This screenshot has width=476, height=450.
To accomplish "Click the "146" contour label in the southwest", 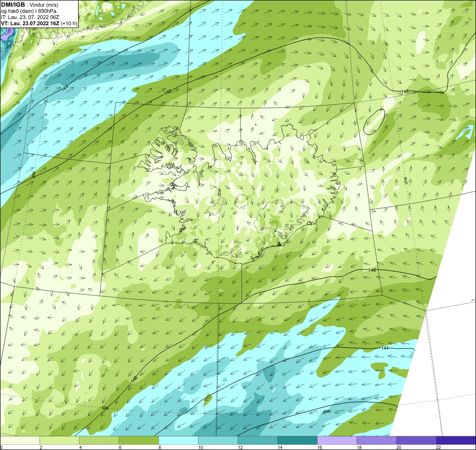I will [134, 379].
